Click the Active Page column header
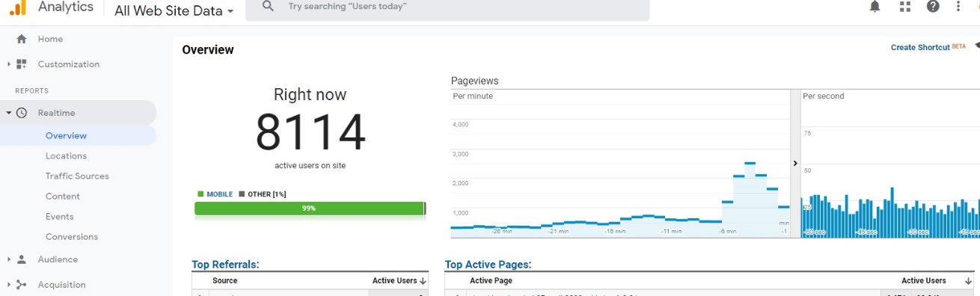This screenshot has height=296, width=980. 491,281
